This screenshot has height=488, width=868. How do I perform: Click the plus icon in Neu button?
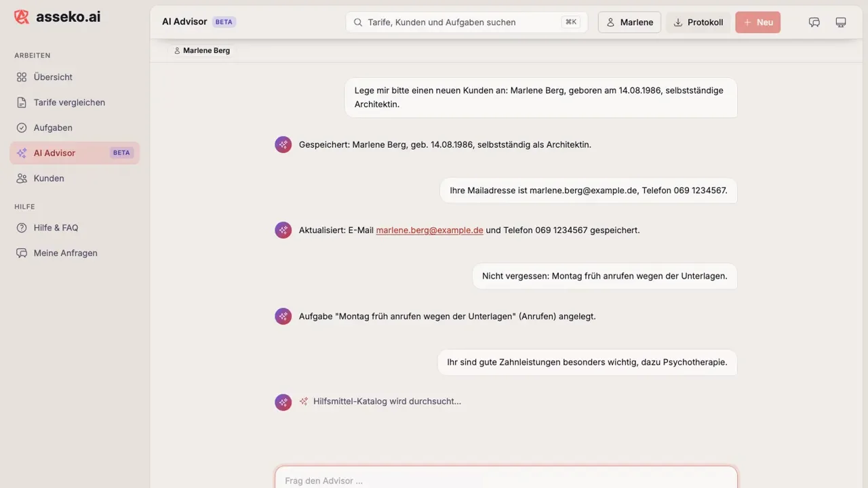click(747, 22)
